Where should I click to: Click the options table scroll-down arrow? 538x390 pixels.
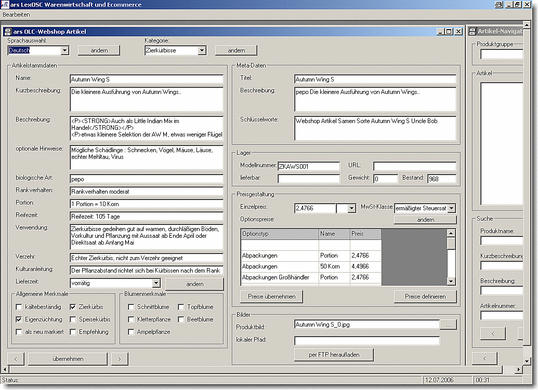point(451,281)
